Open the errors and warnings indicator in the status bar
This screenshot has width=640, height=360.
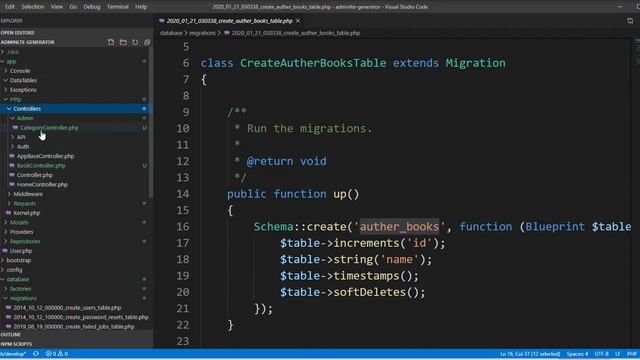pyautogui.click(x=57, y=354)
